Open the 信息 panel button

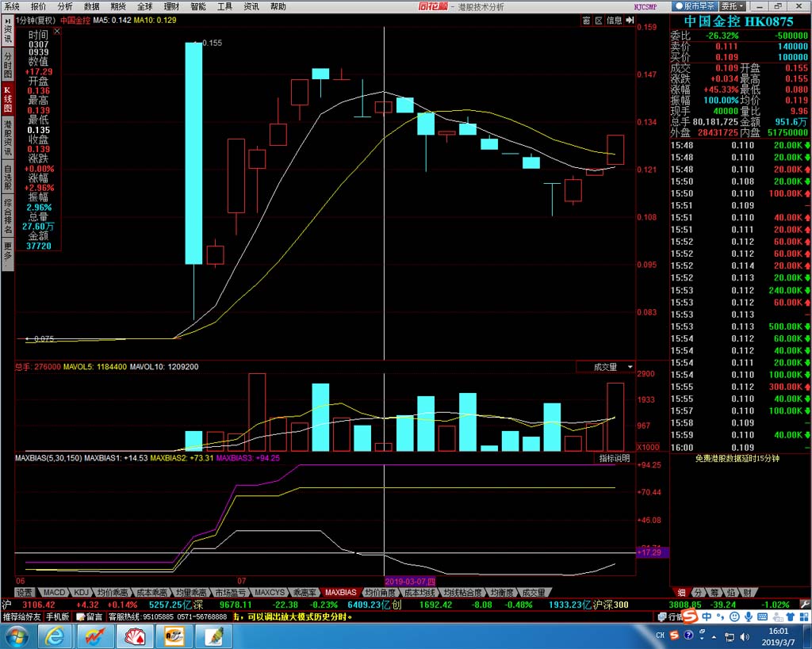pos(615,20)
